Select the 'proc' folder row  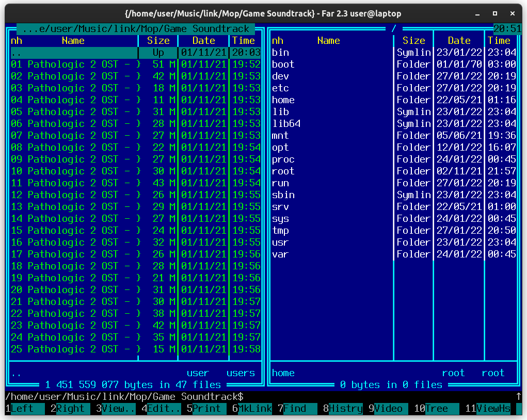tap(394, 159)
